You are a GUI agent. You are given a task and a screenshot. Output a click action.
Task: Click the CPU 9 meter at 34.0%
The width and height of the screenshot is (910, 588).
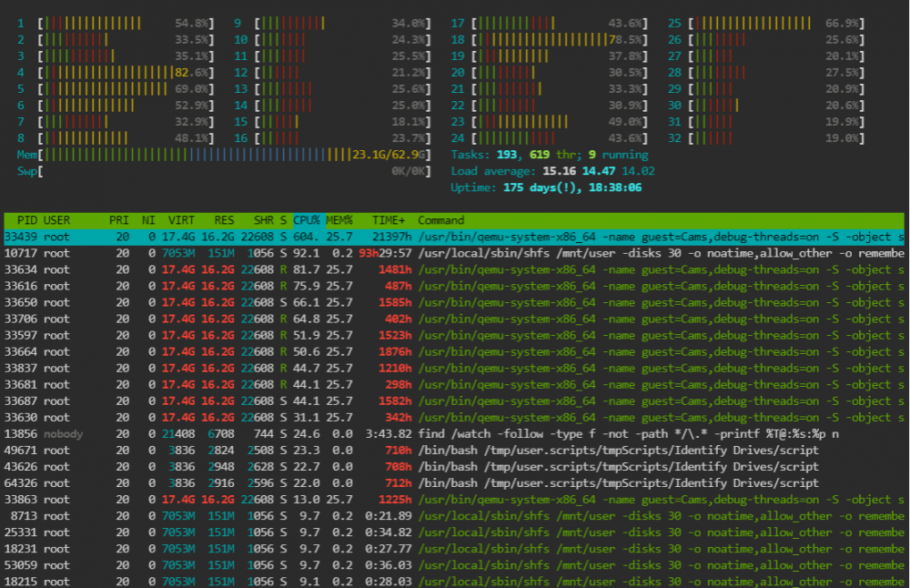(x=332, y=24)
